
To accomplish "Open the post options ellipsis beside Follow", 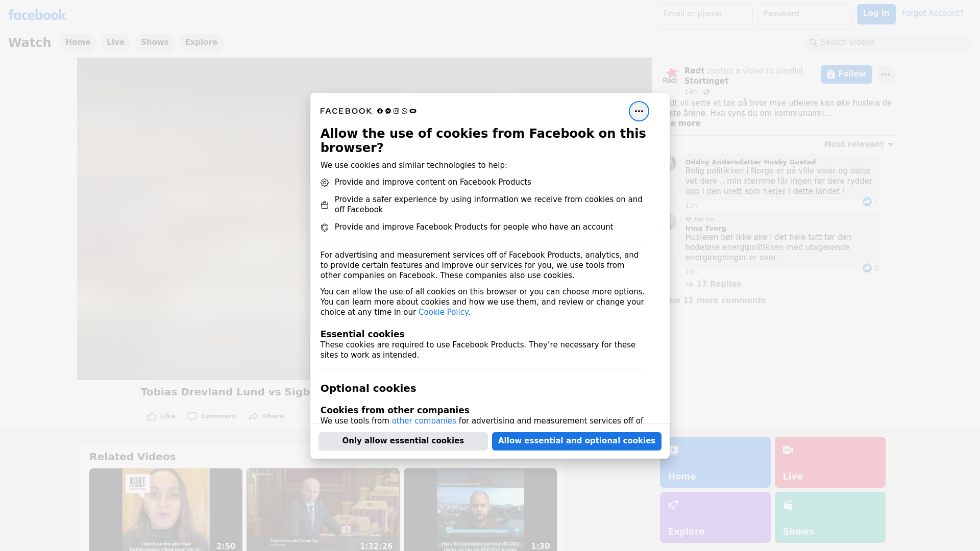I will click(885, 74).
